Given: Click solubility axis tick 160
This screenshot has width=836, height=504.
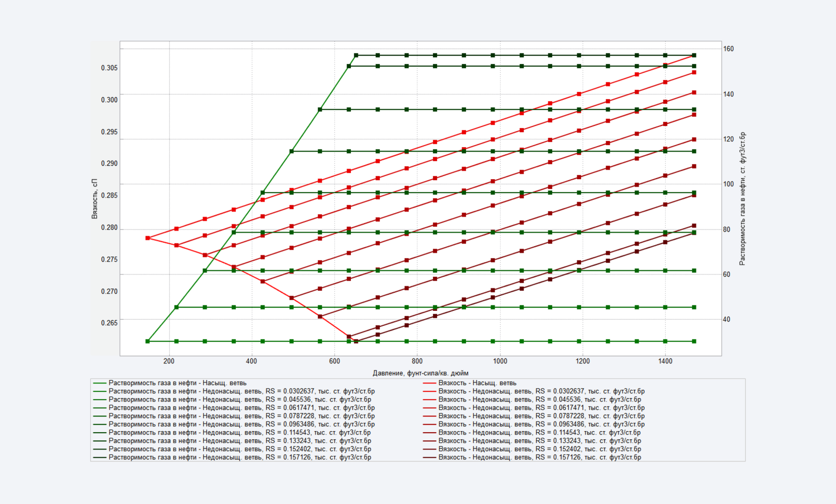Looking at the screenshot, I should (728, 49).
